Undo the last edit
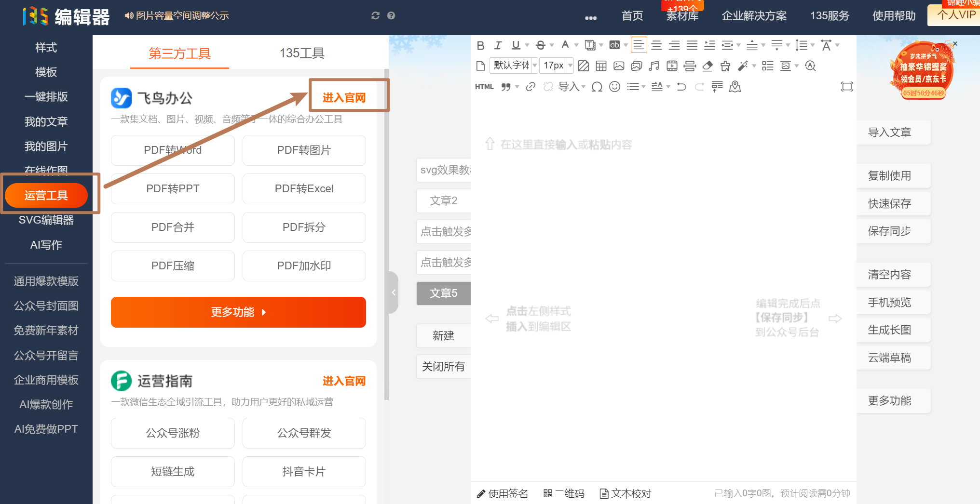The height and width of the screenshot is (504, 980). pyautogui.click(x=681, y=87)
